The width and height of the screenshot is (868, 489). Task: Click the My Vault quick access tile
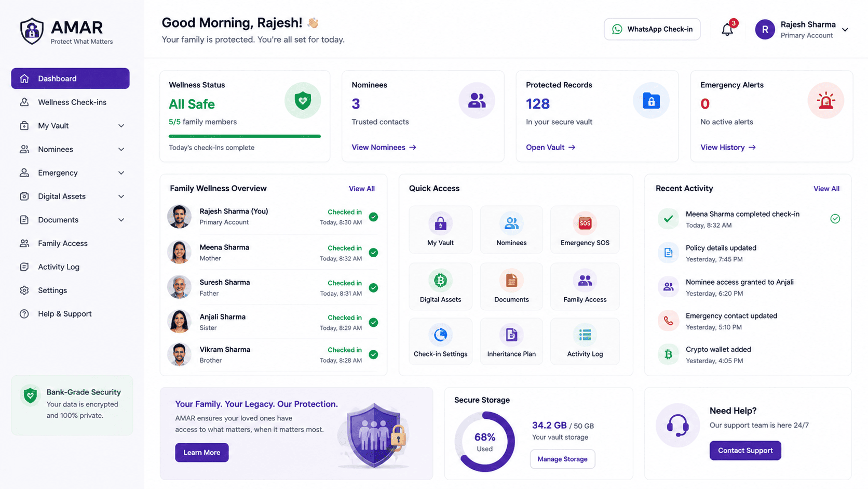coord(440,230)
